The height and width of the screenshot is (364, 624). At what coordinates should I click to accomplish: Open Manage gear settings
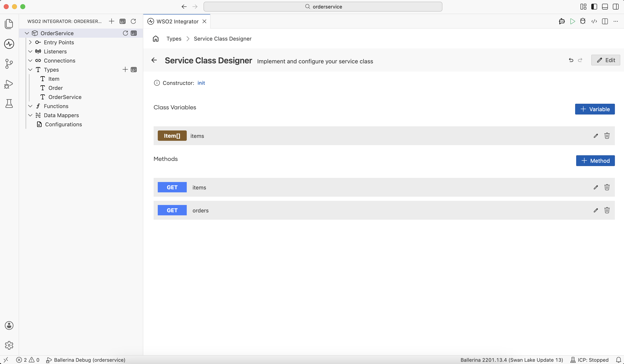(9, 345)
